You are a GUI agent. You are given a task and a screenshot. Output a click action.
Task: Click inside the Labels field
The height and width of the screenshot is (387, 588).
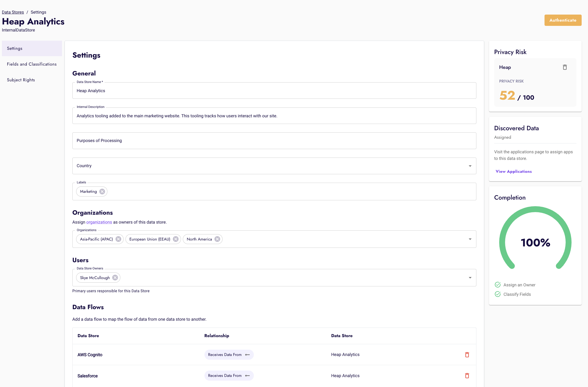pyautogui.click(x=274, y=192)
